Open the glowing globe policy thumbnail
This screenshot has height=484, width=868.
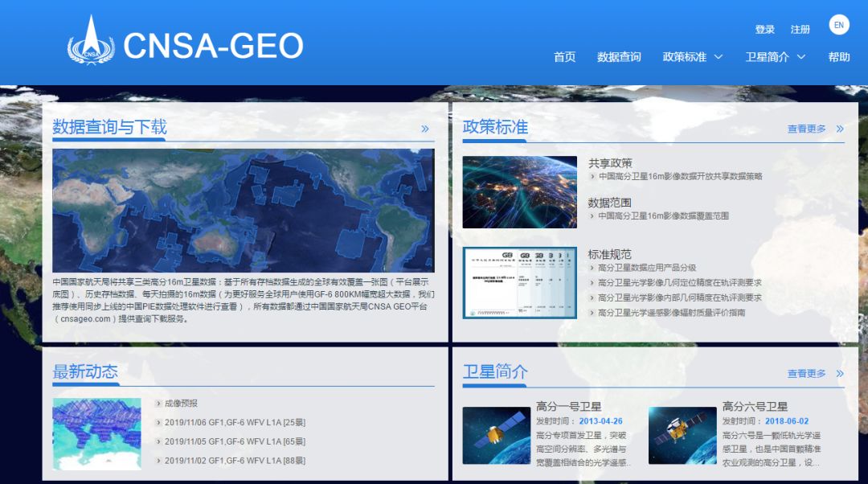point(519,191)
